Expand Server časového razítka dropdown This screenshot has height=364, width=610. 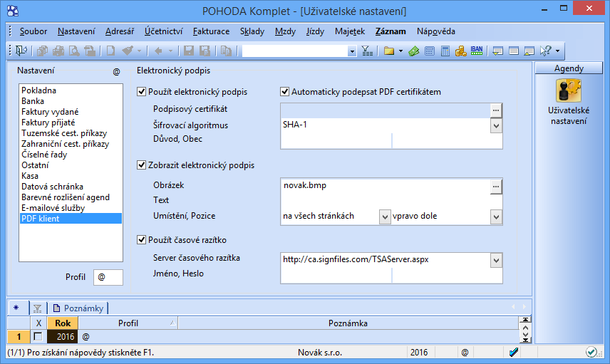click(496, 261)
